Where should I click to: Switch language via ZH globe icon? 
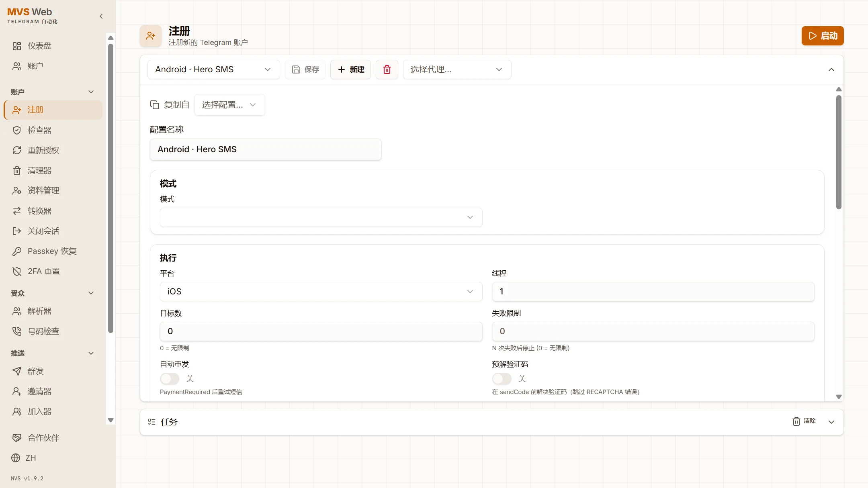pyautogui.click(x=16, y=458)
